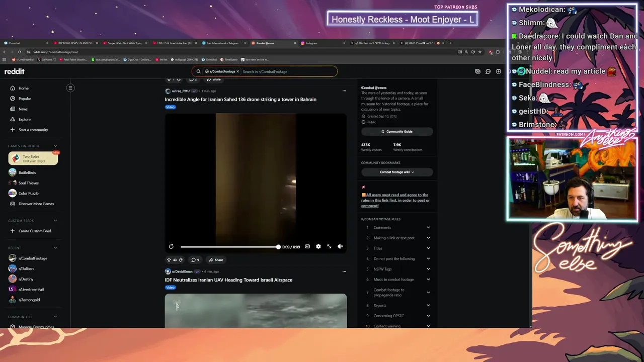The width and height of the screenshot is (644, 362).
Task: Unmute the video sound
Action: 340,246
